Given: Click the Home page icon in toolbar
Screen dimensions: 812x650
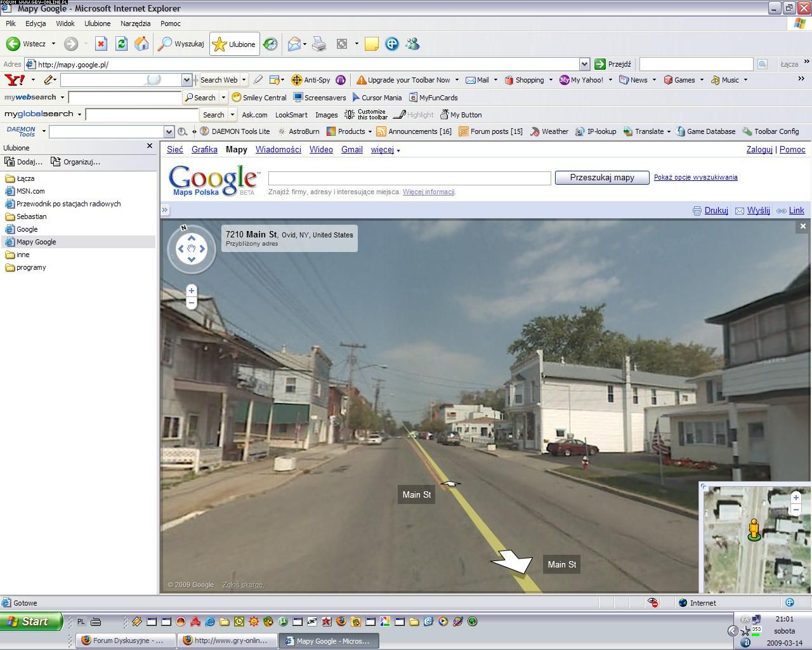Looking at the screenshot, I should coord(141,44).
